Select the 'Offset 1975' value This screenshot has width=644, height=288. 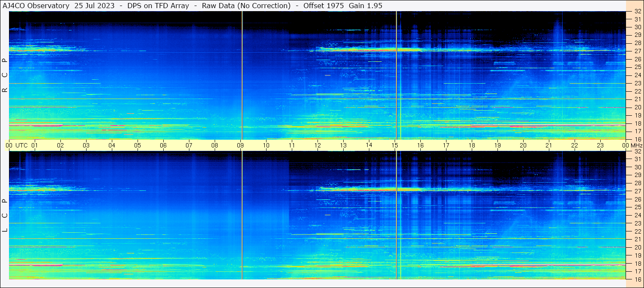tap(323, 6)
